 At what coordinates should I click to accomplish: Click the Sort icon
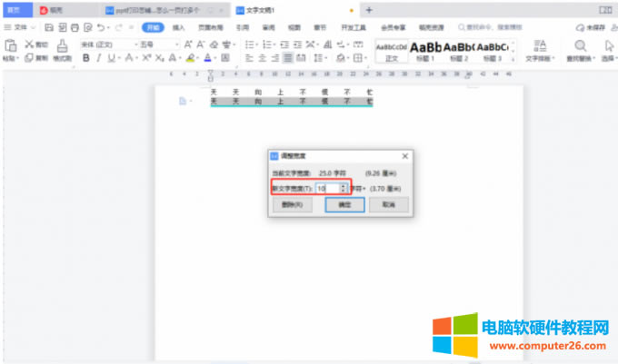(327, 44)
